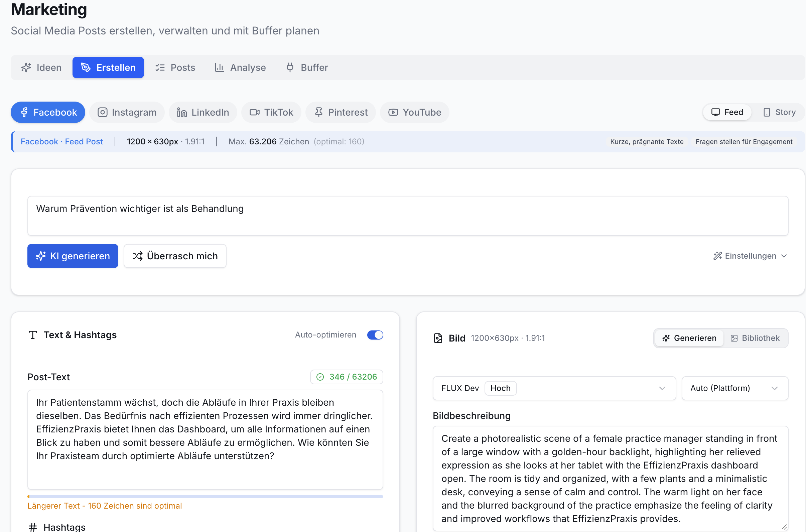Click the topic field with Prävention text
806x532 pixels.
click(x=408, y=216)
